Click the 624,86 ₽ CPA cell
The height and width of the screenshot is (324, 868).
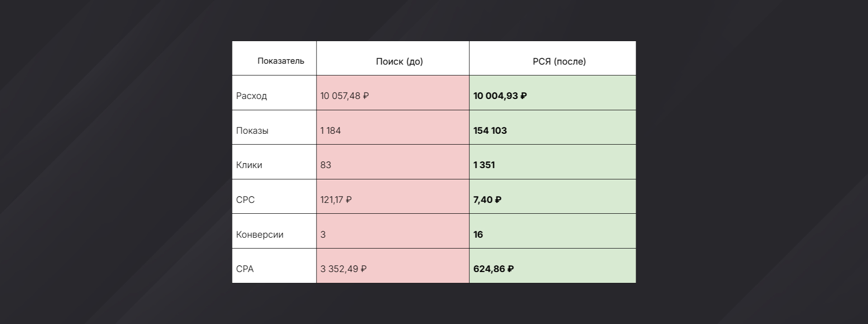494,269
